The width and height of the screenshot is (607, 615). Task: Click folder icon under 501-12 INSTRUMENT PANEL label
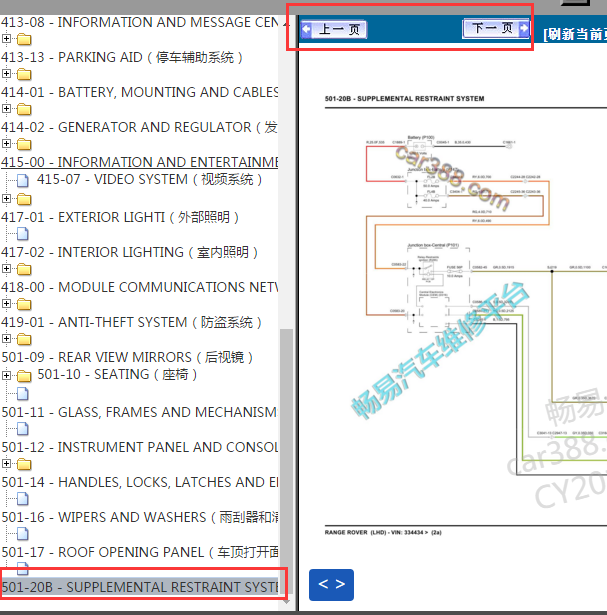tap(24, 464)
